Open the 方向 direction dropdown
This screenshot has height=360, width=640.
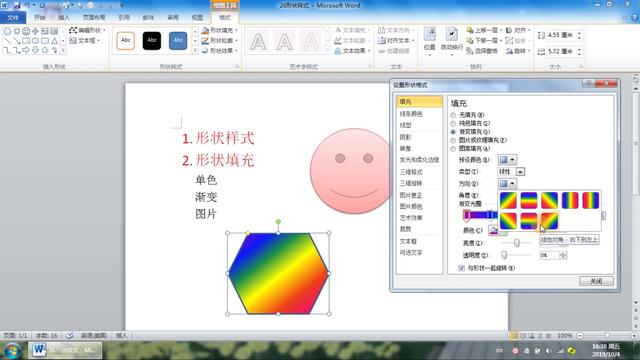coord(507,183)
